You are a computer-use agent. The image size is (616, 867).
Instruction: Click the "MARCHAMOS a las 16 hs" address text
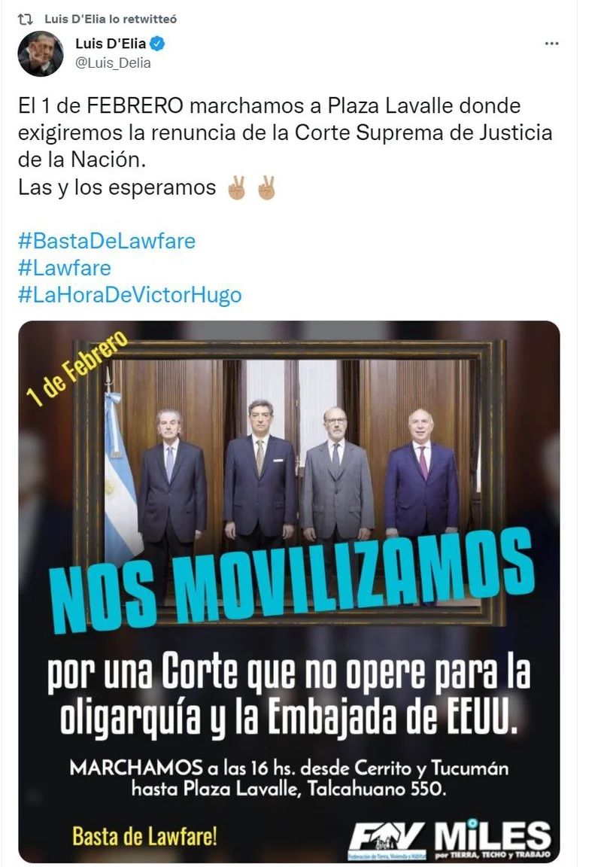289,778
